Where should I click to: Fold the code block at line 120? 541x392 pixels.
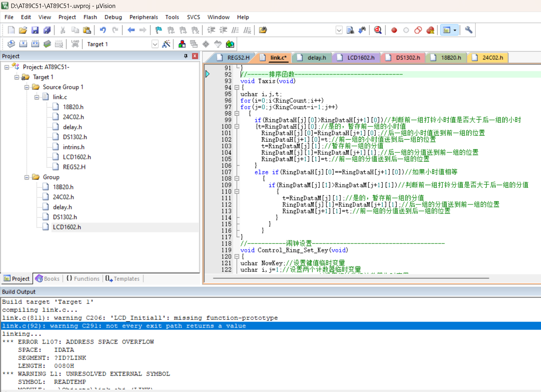click(x=237, y=256)
